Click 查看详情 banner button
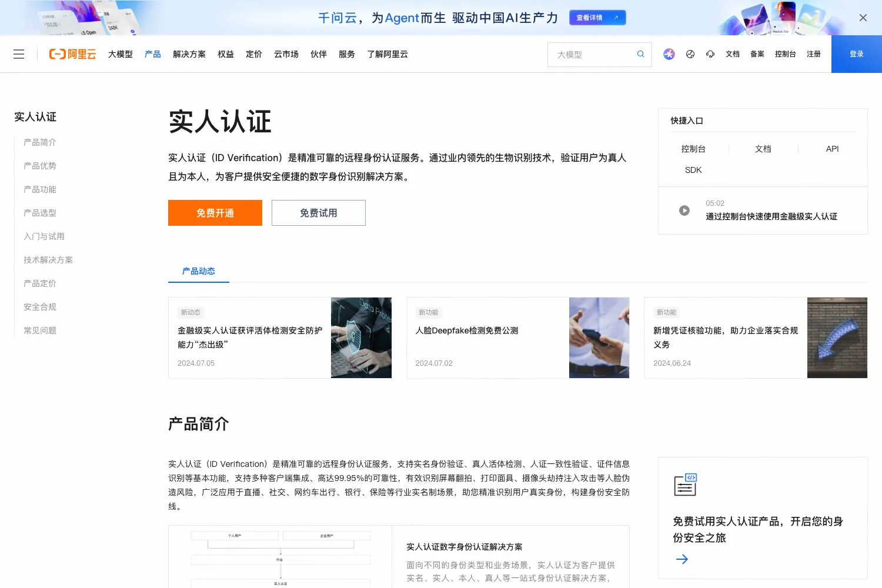882x588 pixels. pyautogui.click(x=597, y=18)
